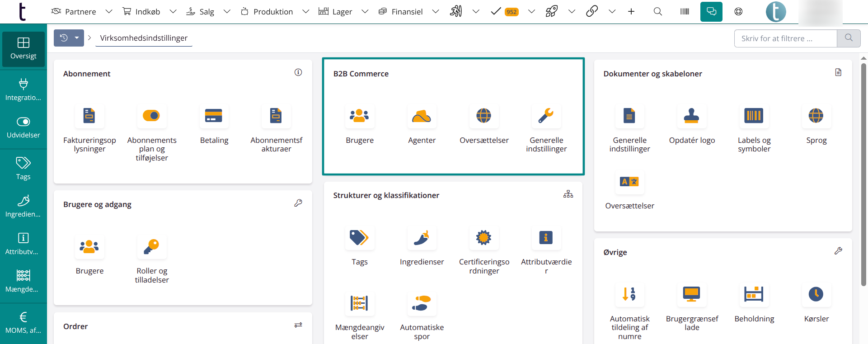The width and height of the screenshot is (868, 344).
Task: Click the teal chat button
Action: click(711, 12)
